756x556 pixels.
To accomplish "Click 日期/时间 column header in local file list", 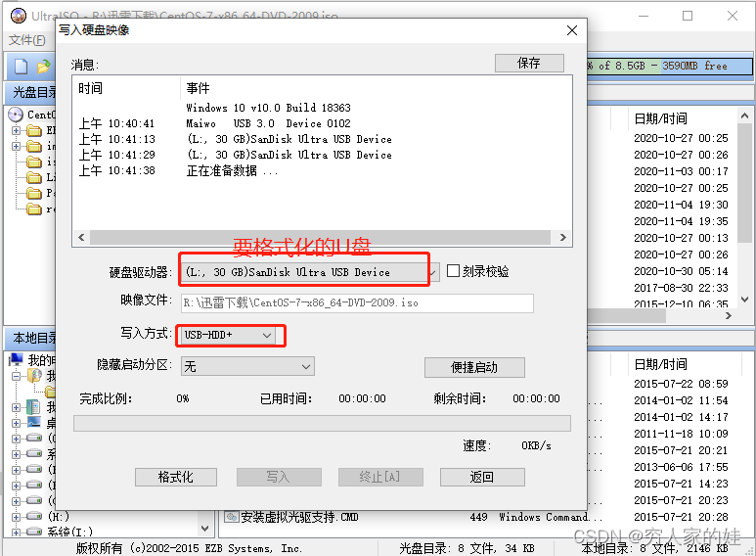I will click(660, 365).
